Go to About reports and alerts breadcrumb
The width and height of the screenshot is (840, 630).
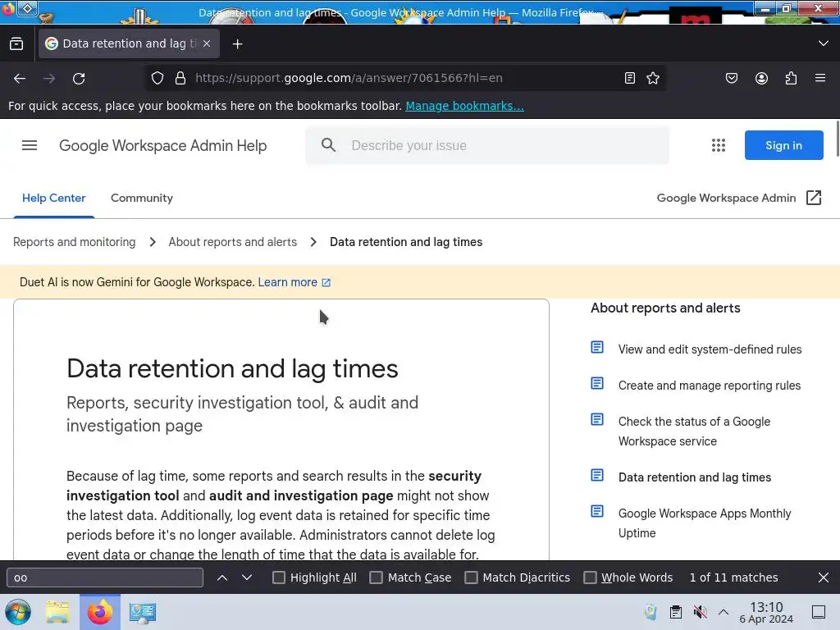232,242
